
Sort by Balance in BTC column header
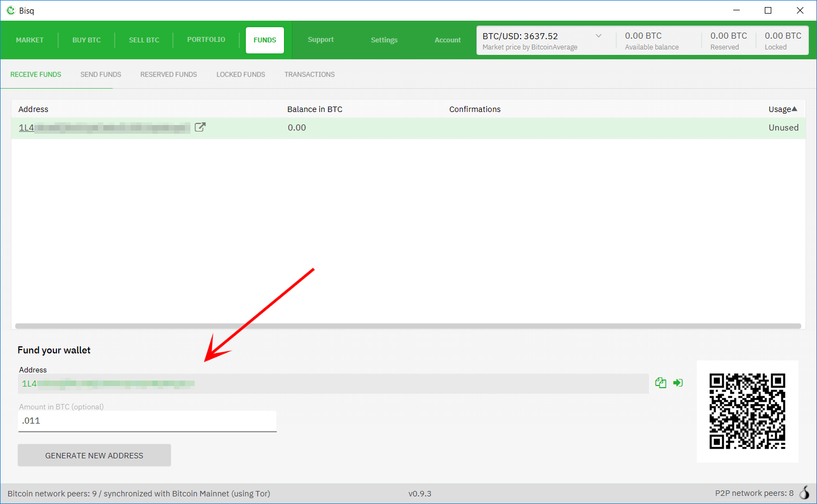click(x=315, y=109)
